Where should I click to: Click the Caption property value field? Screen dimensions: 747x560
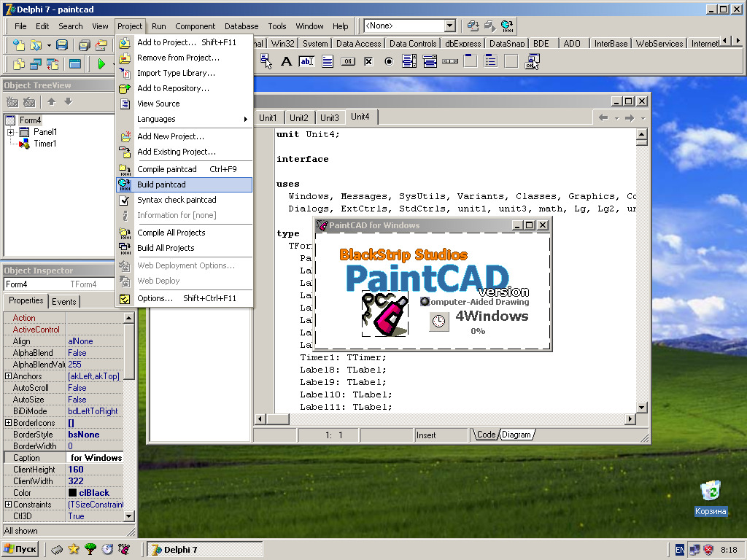96,458
